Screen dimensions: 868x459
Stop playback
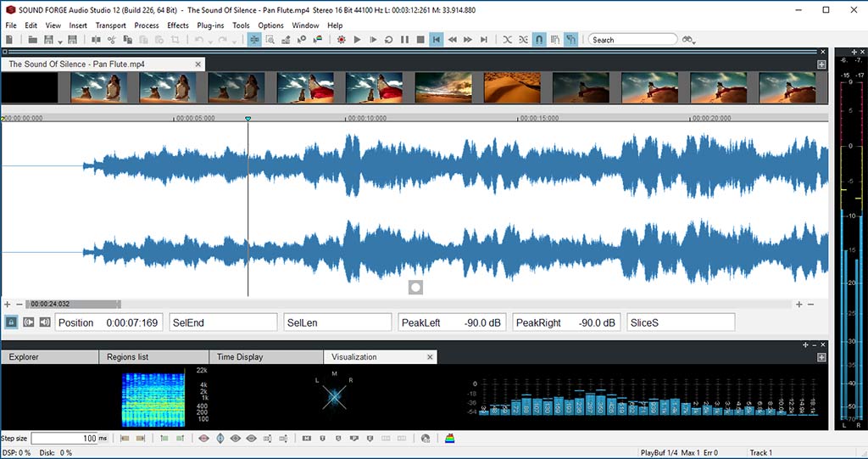[x=420, y=40]
